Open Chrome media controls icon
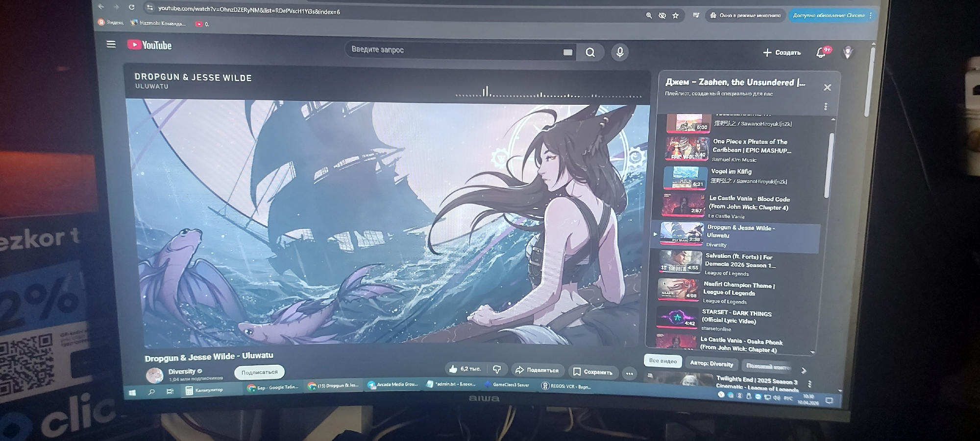Image resolution: width=980 pixels, height=441 pixels. tap(695, 16)
